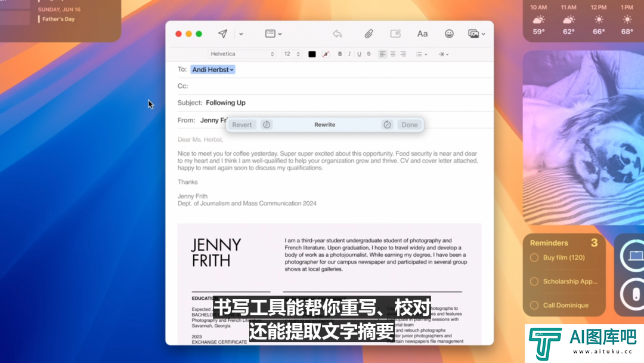Expand the send options chevron beside send

(x=241, y=34)
